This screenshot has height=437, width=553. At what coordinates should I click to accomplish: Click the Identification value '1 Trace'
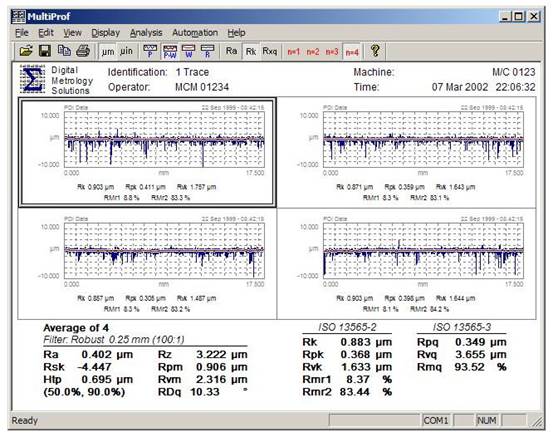[192, 72]
